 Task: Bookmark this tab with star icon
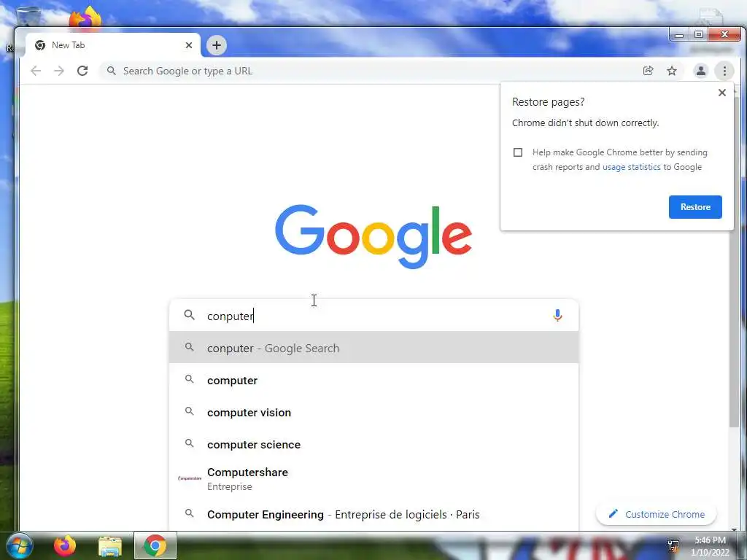pos(672,71)
